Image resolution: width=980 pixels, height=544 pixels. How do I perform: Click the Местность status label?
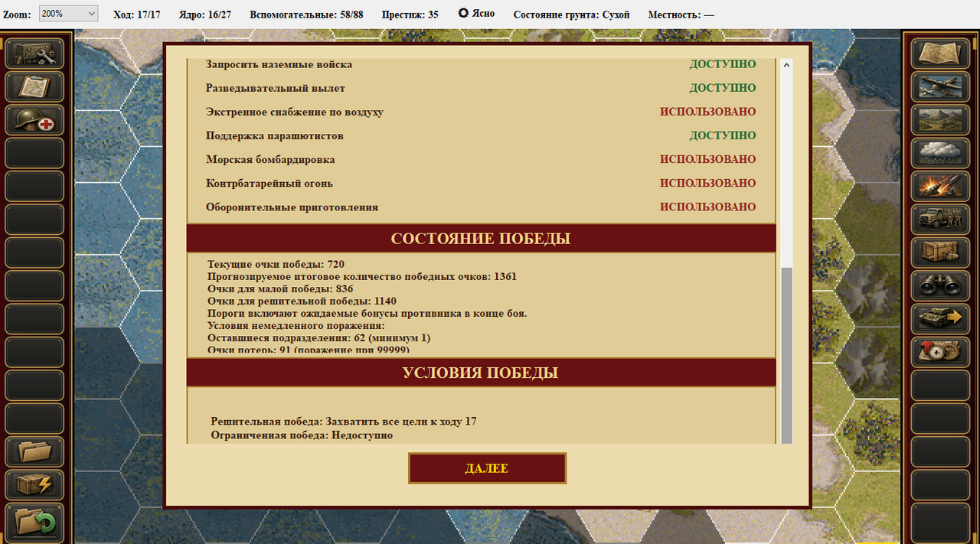point(681,15)
